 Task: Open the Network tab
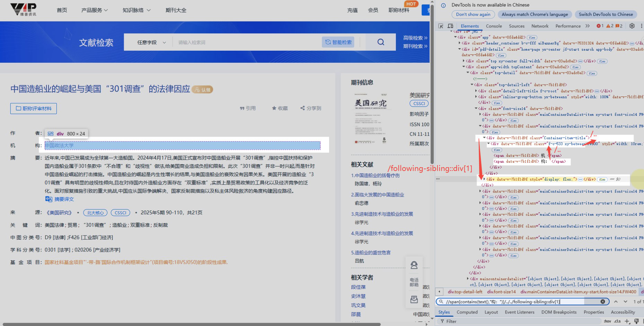click(x=540, y=26)
